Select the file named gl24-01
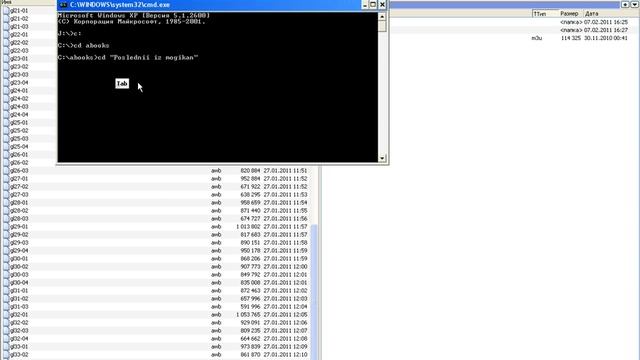640x360 pixels. 19,91
